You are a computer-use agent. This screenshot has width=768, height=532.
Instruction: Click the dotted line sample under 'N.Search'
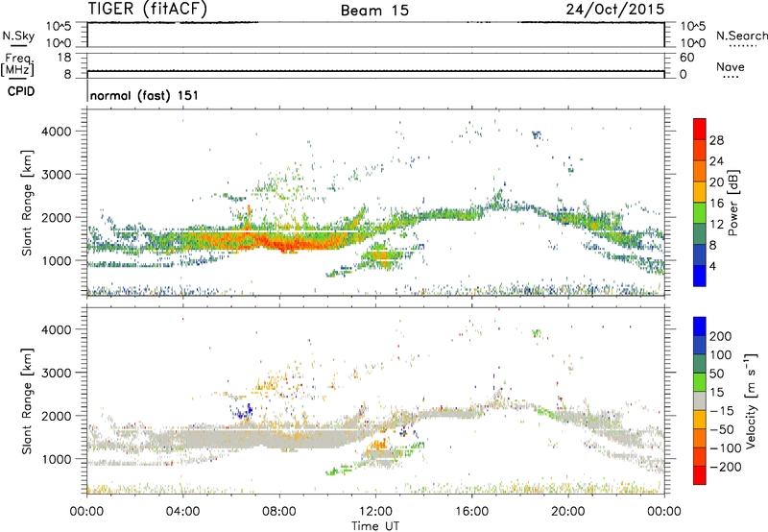point(743,46)
